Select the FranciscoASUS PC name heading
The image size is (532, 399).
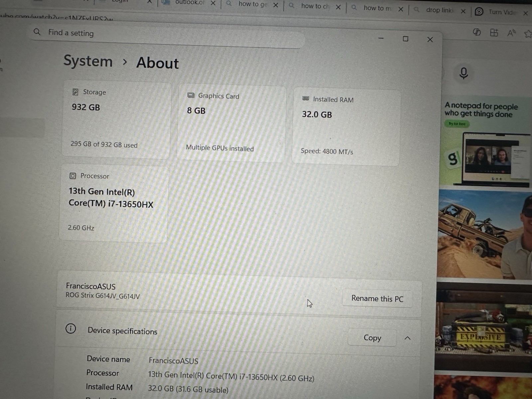[90, 286]
